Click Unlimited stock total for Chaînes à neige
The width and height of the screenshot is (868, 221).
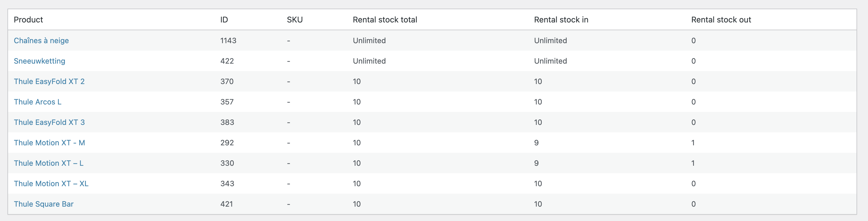click(x=369, y=41)
